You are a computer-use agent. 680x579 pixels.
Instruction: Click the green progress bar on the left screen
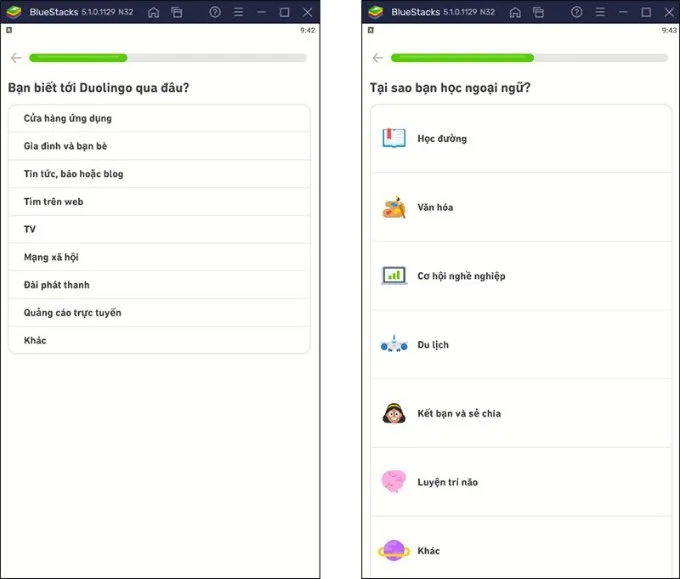78,58
